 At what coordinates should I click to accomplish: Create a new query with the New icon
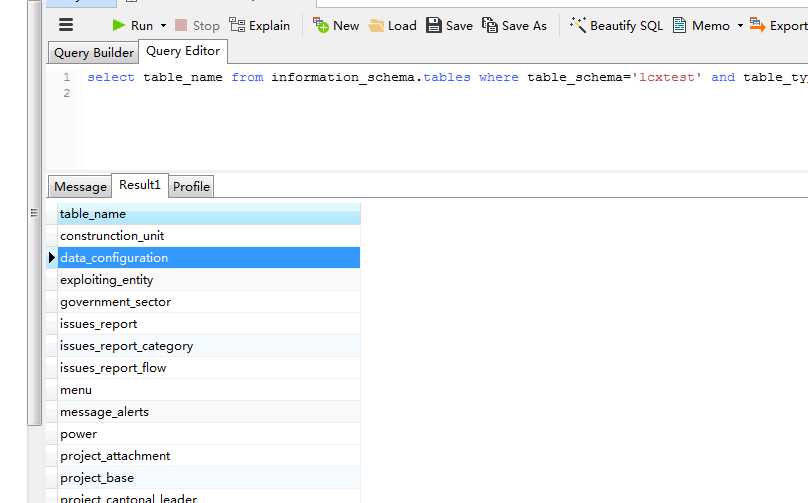(x=321, y=25)
